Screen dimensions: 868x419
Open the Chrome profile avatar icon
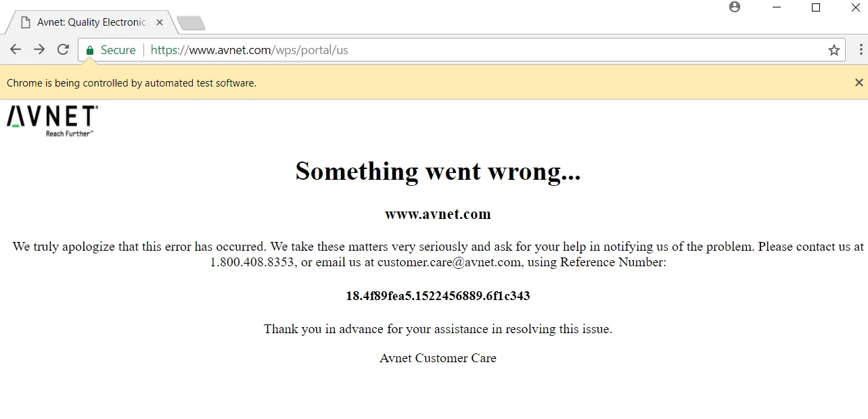[735, 7]
